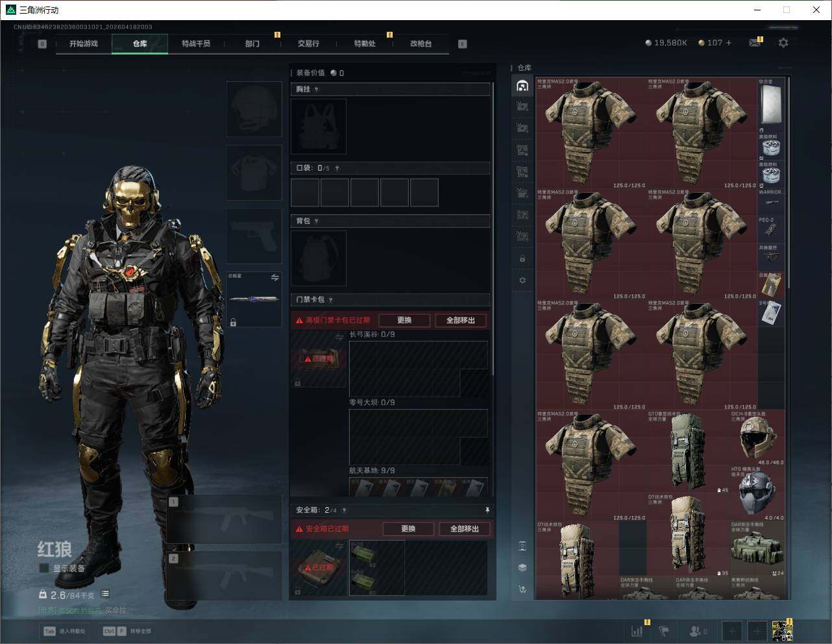Click the left arrow at the start of the nav tabs
832x644 pixels.
(x=42, y=44)
